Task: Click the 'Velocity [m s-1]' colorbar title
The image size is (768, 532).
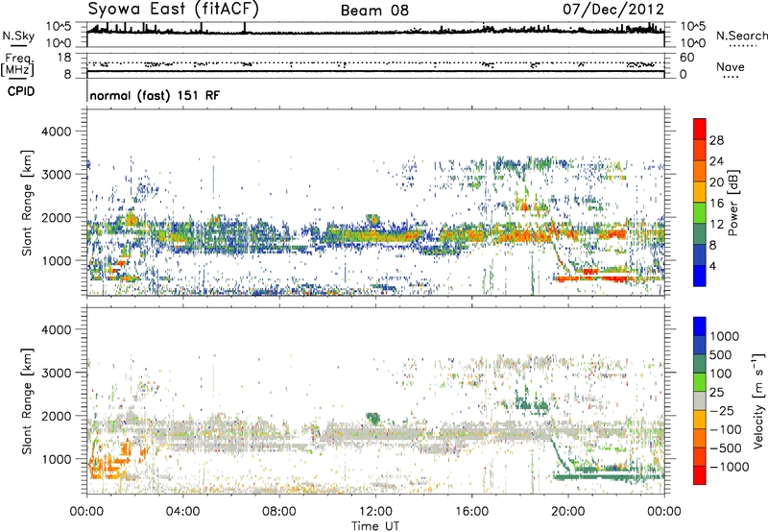Action: (759, 400)
